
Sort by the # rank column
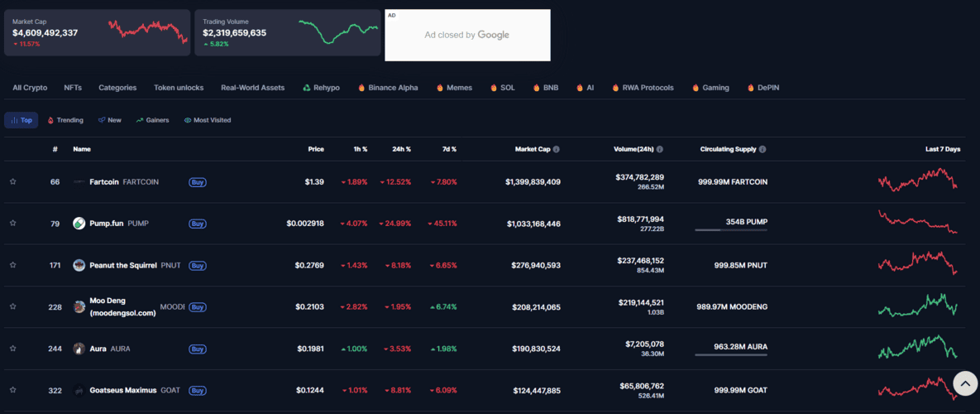55,150
